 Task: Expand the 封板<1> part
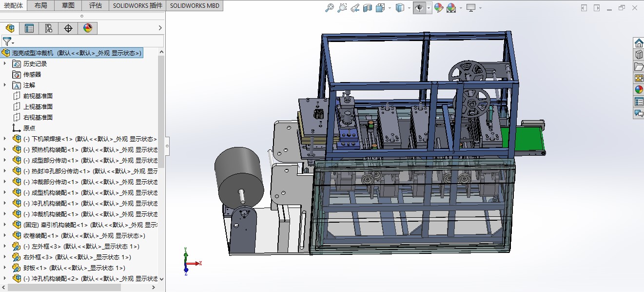tap(5, 268)
